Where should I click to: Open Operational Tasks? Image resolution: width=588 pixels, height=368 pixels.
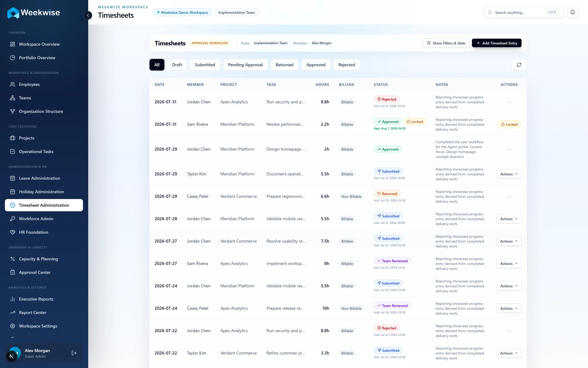[x=44, y=152]
